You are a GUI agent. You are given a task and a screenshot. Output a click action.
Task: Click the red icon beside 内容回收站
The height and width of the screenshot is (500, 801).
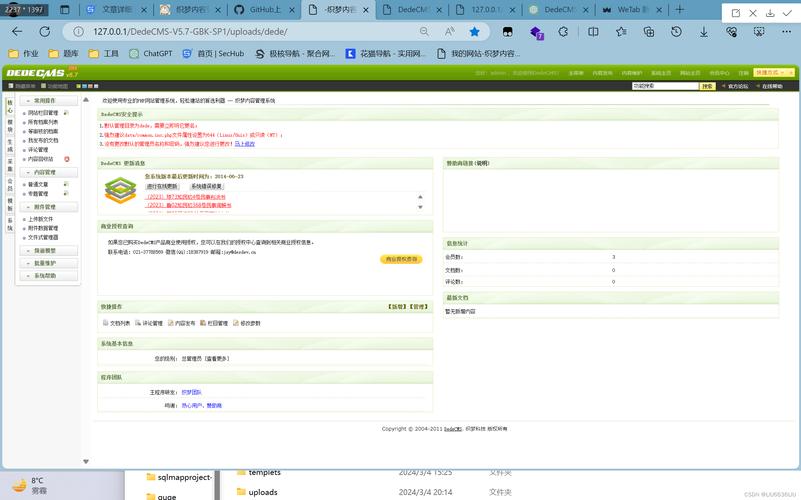pos(67,159)
